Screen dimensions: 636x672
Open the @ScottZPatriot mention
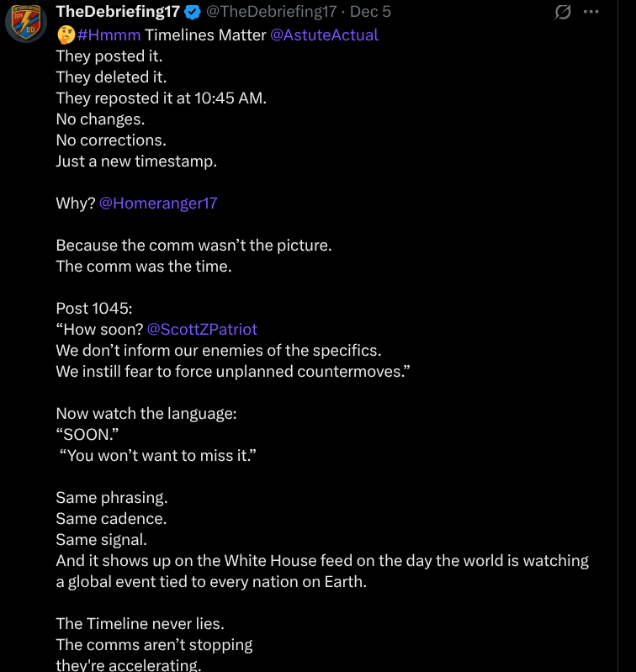pos(202,329)
